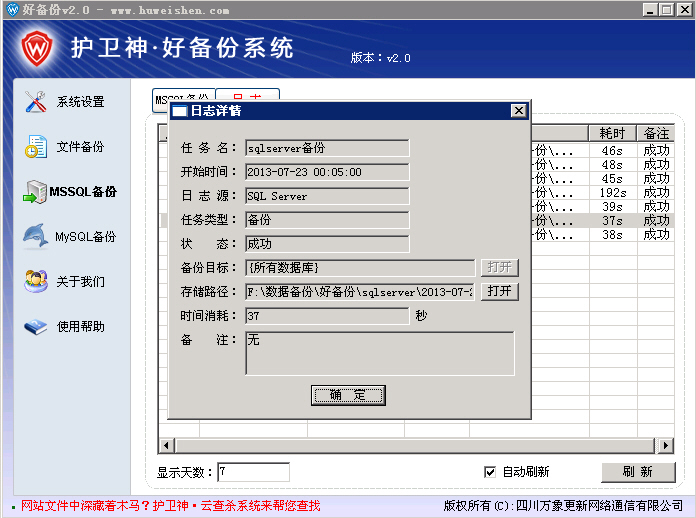Select the log row with 46s

pyautogui.click(x=603, y=150)
